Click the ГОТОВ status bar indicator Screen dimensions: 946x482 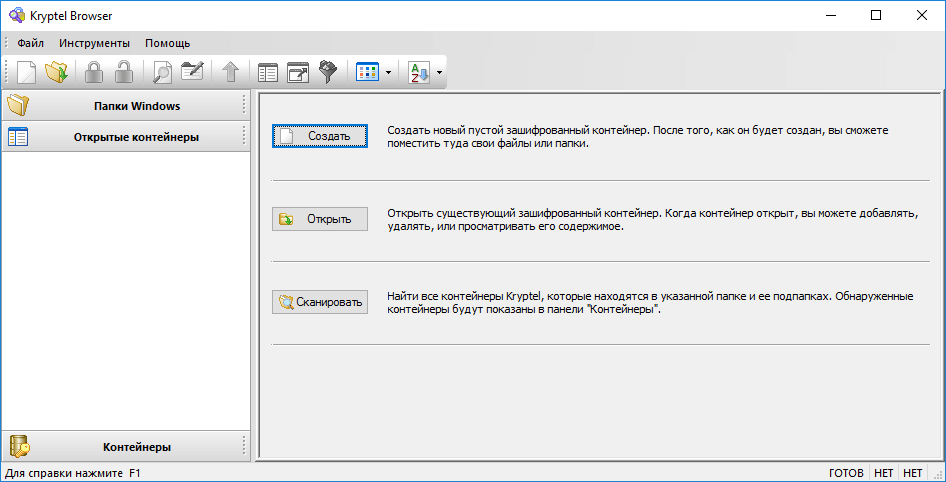tap(846, 474)
